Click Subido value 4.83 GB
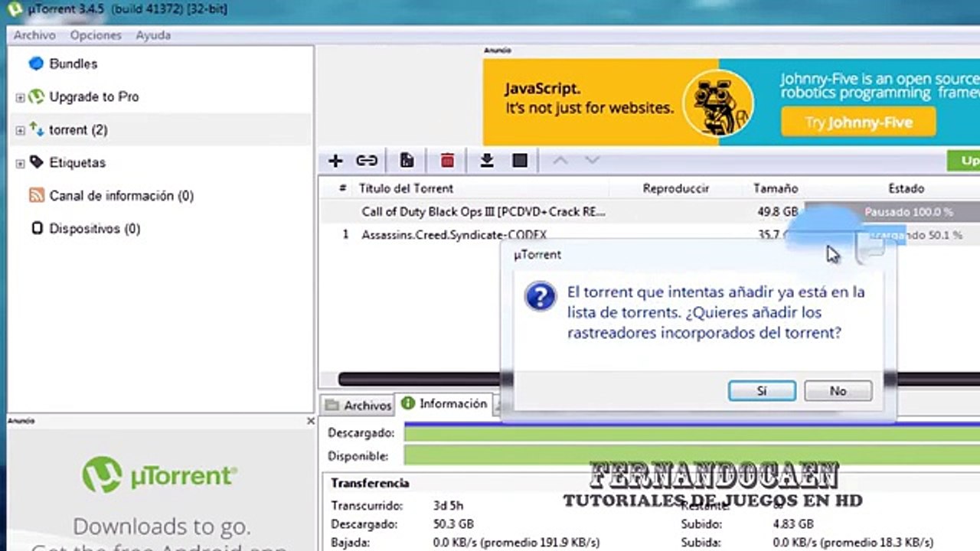The height and width of the screenshot is (551, 980). pyautogui.click(x=793, y=524)
